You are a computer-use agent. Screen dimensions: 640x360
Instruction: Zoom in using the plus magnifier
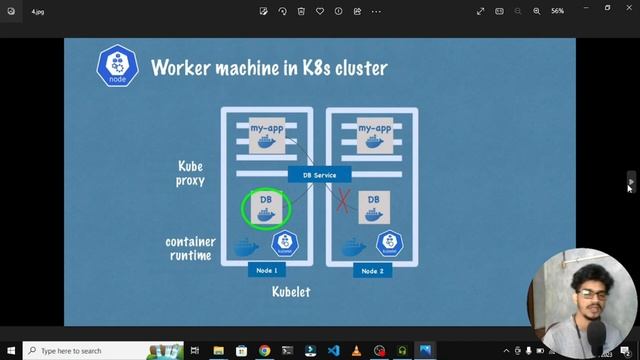click(x=537, y=11)
